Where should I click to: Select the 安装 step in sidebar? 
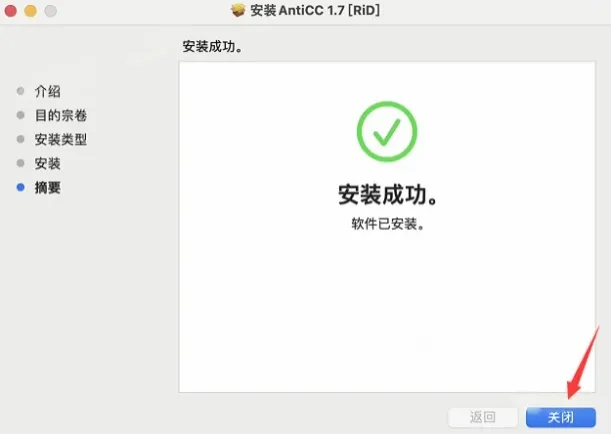click(x=48, y=164)
